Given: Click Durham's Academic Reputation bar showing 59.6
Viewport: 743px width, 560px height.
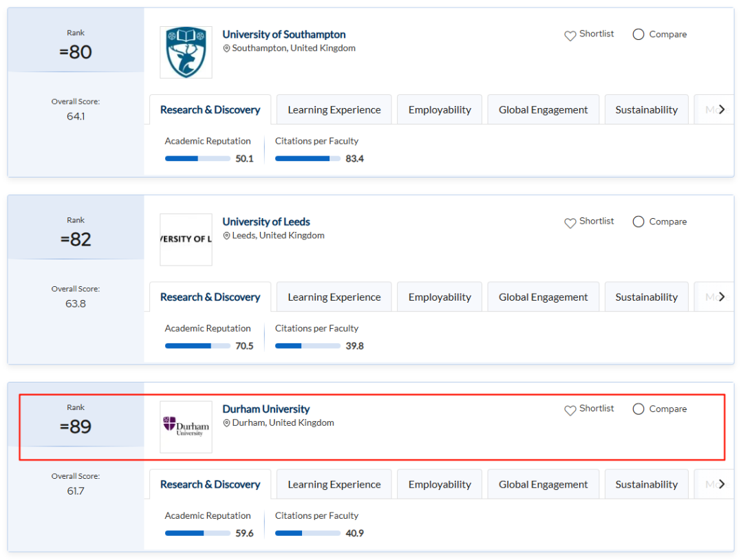Looking at the screenshot, I should click(x=197, y=533).
